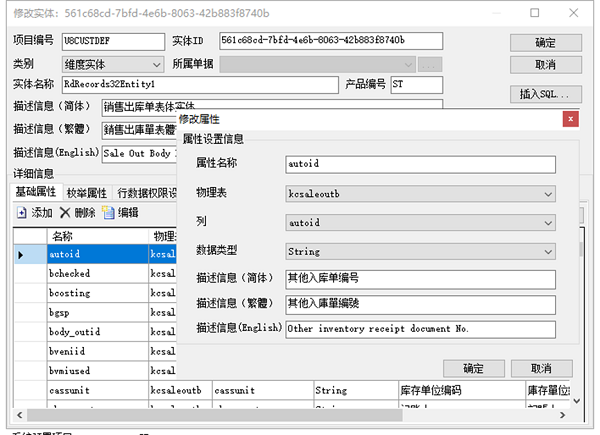Click the 编辑 edit icon
The height and width of the screenshot is (435, 600).
pos(108,213)
